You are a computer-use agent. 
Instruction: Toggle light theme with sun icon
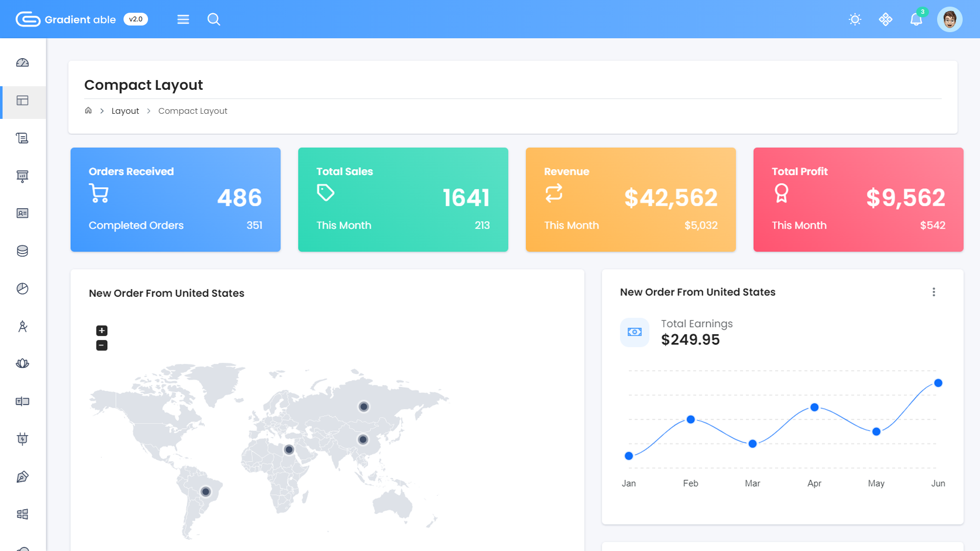click(x=855, y=19)
